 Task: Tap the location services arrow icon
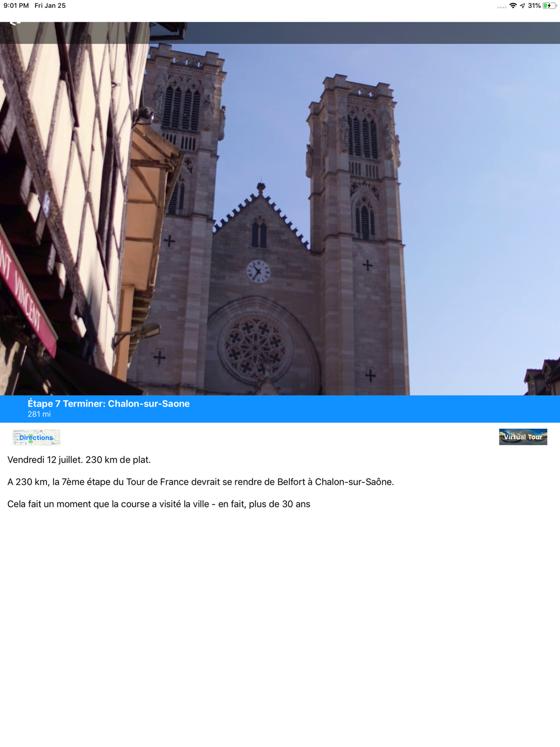click(522, 6)
